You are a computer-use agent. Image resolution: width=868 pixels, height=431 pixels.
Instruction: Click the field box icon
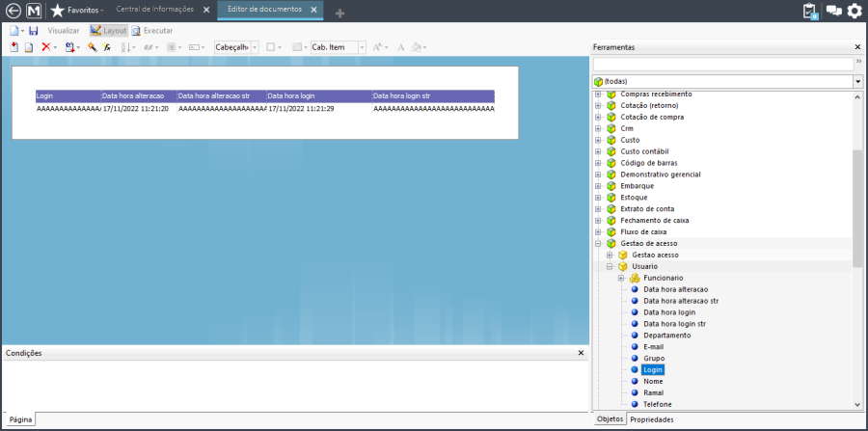[x=194, y=47]
